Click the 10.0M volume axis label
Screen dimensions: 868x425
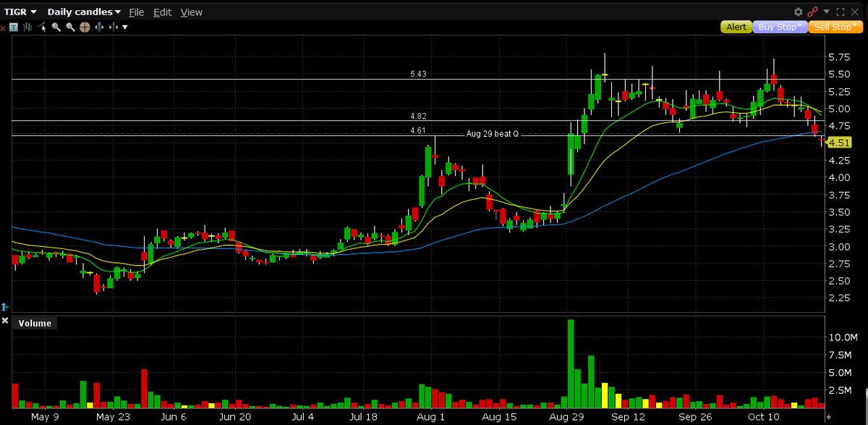(x=843, y=337)
